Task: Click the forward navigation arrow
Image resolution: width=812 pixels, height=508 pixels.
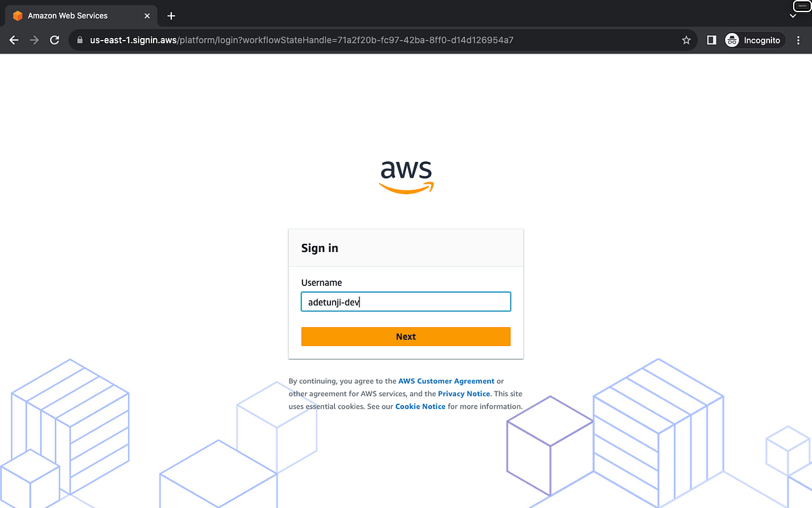Action: 34,40
